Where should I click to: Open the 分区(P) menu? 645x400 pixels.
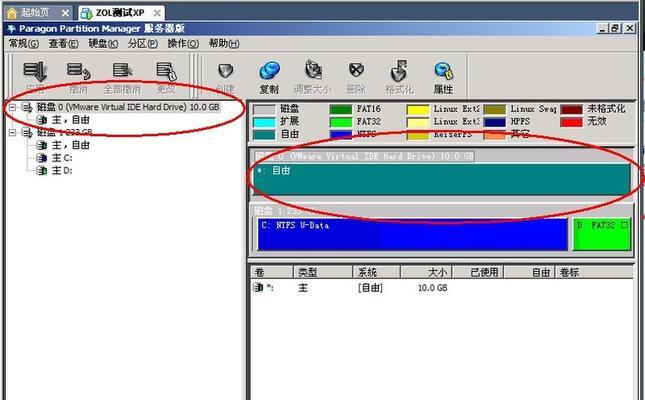[x=142, y=43]
